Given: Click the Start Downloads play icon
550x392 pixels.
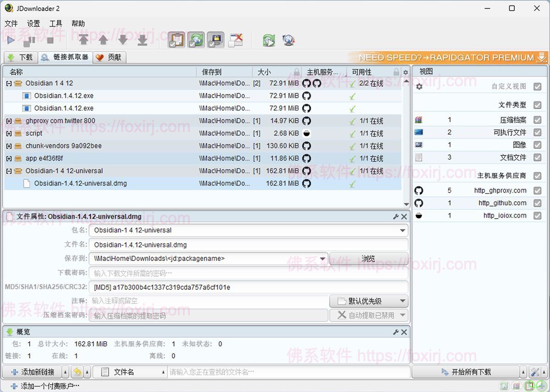Looking at the screenshot, I should (x=11, y=40).
